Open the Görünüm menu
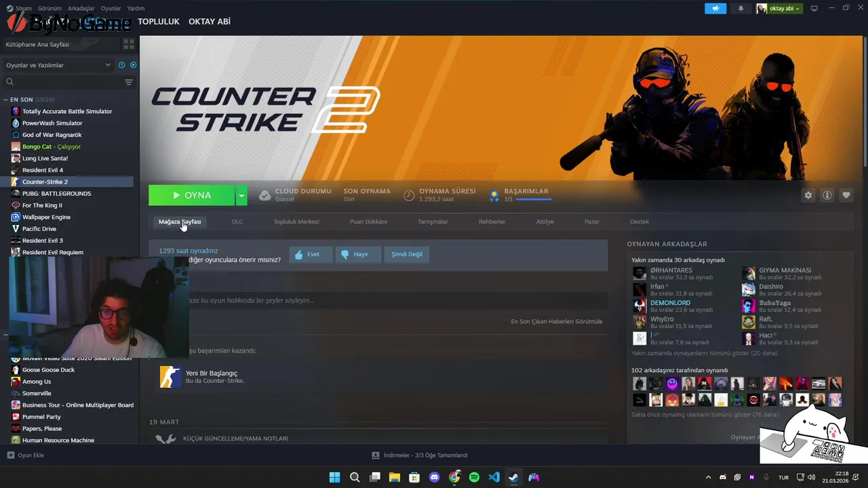This screenshot has height=488, width=868. click(50, 8)
